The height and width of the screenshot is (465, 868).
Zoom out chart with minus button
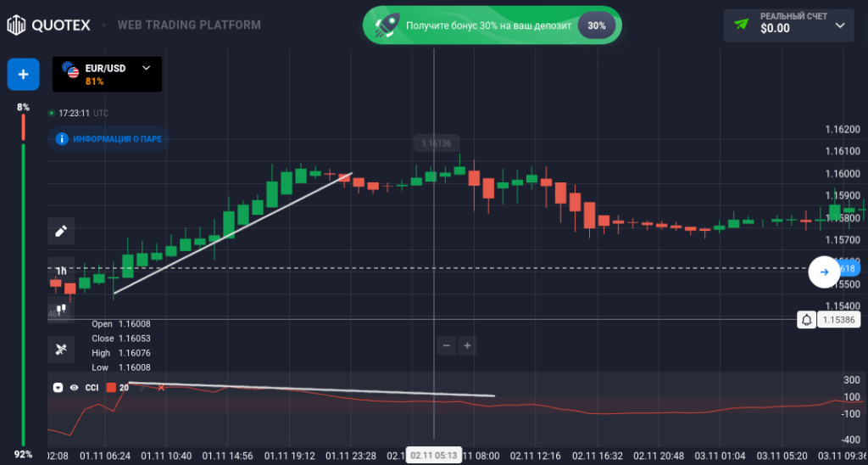pyautogui.click(x=447, y=345)
